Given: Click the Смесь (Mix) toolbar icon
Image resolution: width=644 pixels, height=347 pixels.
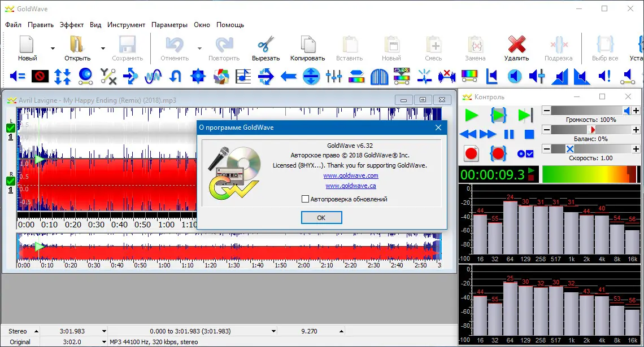Looking at the screenshot, I should tap(433, 45).
